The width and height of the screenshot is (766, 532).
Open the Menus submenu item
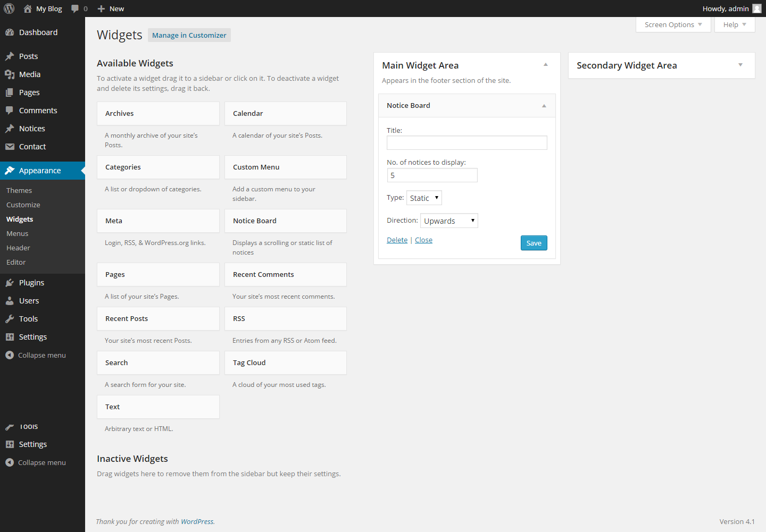point(18,233)
